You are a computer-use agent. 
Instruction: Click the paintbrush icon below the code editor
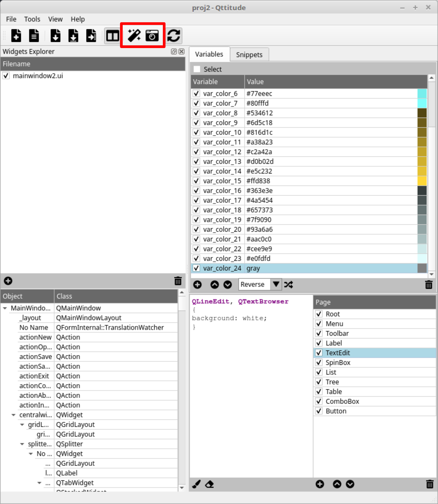[196, 484]
